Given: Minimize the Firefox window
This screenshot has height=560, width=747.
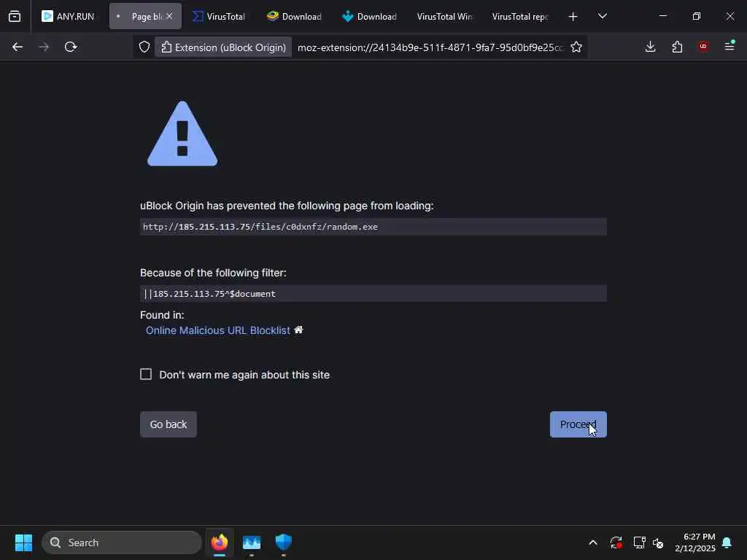Looking at the screenshot, I should pyautogui.click(x=662, y=16).
